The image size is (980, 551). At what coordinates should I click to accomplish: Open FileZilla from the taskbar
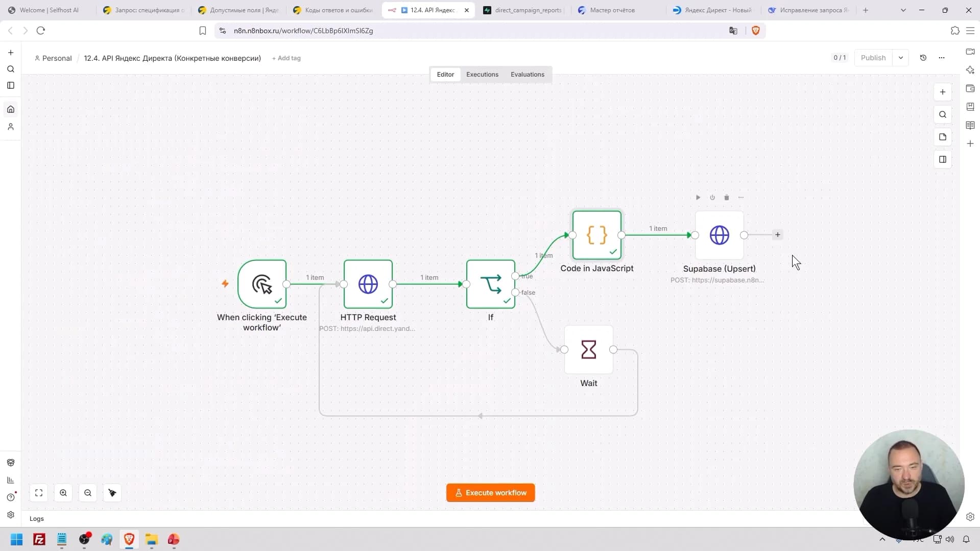39,539
